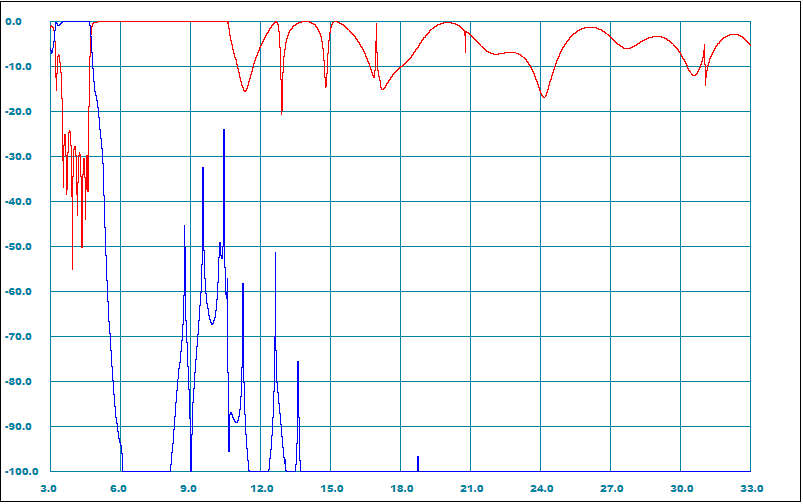Click the 15.0 x-axis label
The image size is (803, 504).
[x=331, y=488]
